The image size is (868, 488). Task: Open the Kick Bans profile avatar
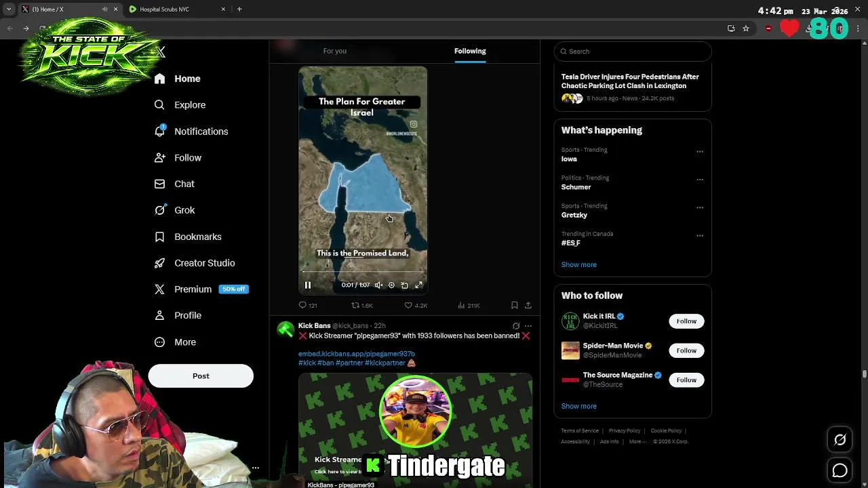pyautogui.click(x=285, y=330)
